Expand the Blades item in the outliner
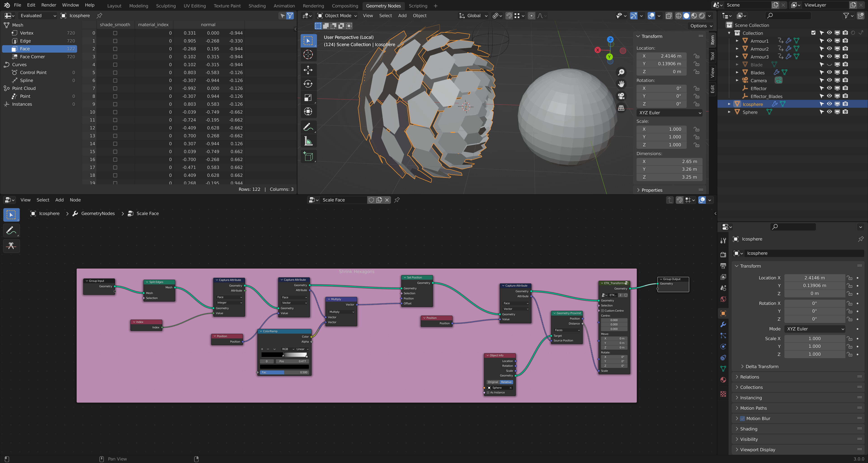The image size is (868, 463). click(737, 72)
